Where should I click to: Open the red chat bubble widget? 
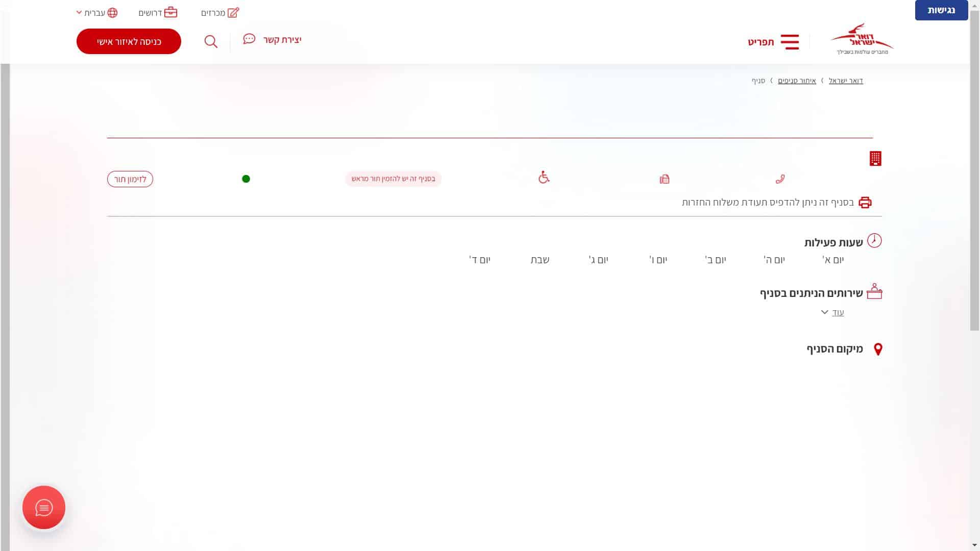point(44,508)
